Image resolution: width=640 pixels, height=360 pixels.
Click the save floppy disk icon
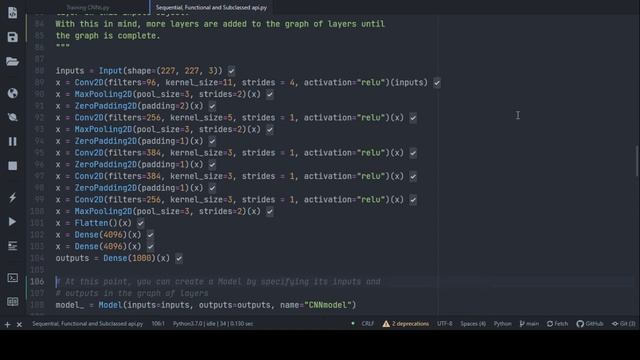(12, 37)
